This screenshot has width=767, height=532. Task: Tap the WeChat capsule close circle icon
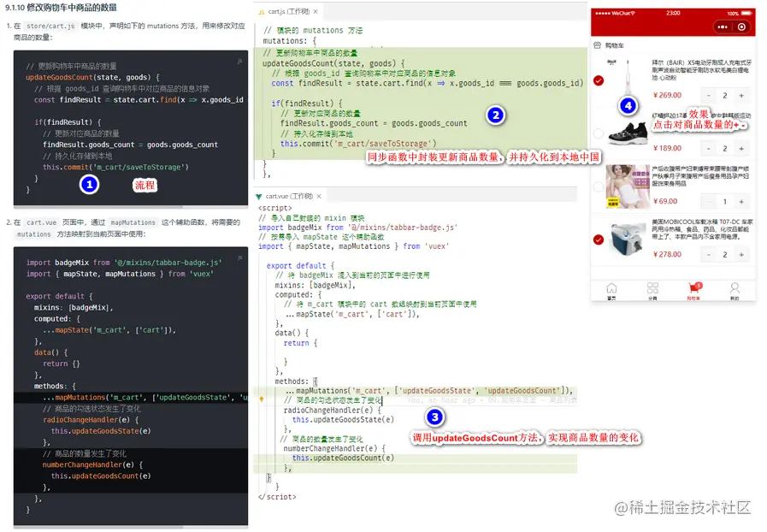pos(741,27)
